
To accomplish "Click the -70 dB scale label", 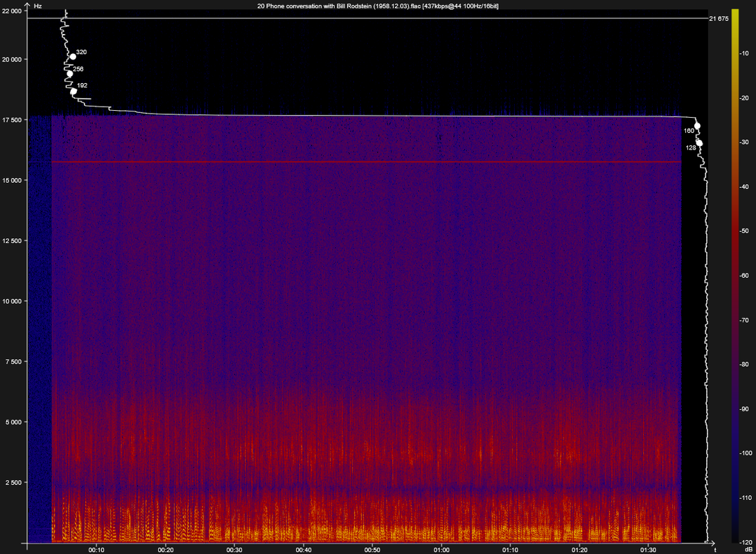I will coord(744,320).
